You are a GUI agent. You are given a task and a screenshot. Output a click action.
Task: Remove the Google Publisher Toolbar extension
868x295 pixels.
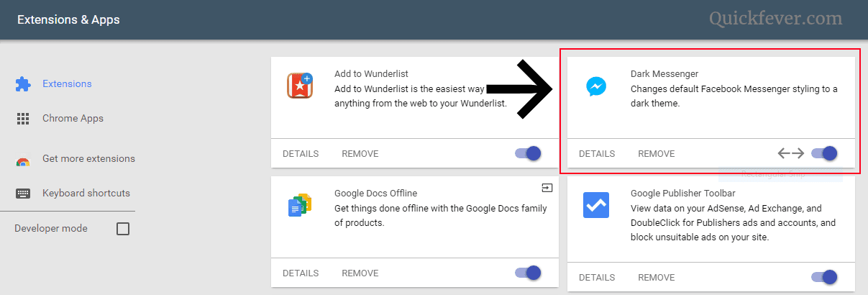pos(656,277)
